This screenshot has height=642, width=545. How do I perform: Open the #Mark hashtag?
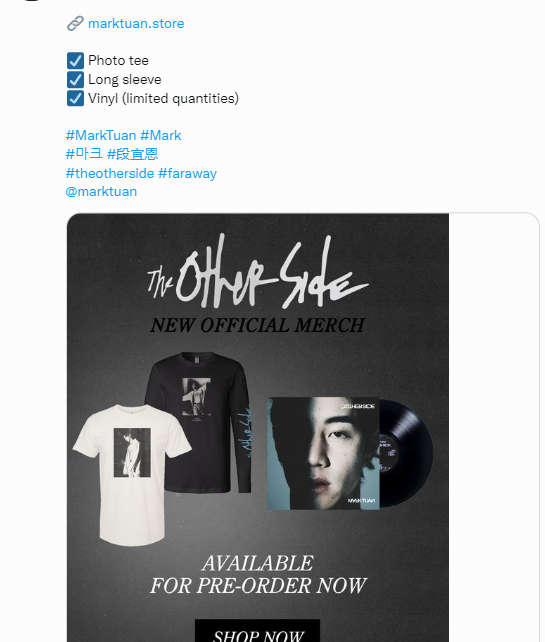tap(161, 136)
